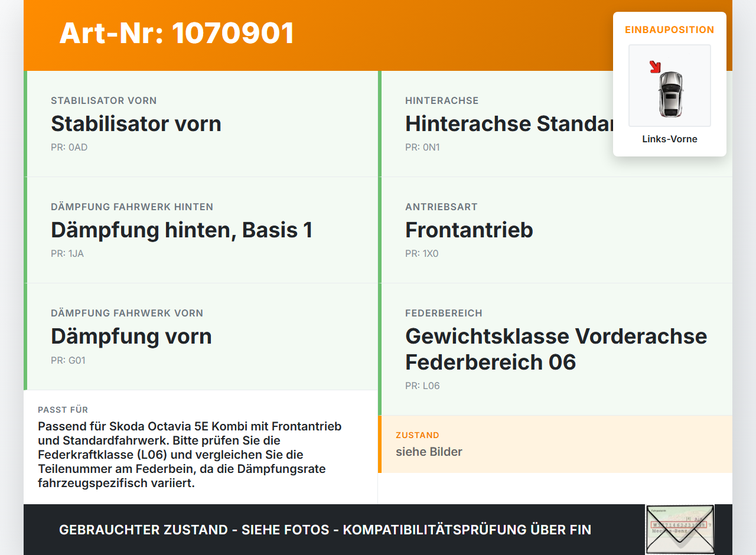Click the Art-Nr: 1070901 heading
The image size is (756, 555).
point(177,33)
